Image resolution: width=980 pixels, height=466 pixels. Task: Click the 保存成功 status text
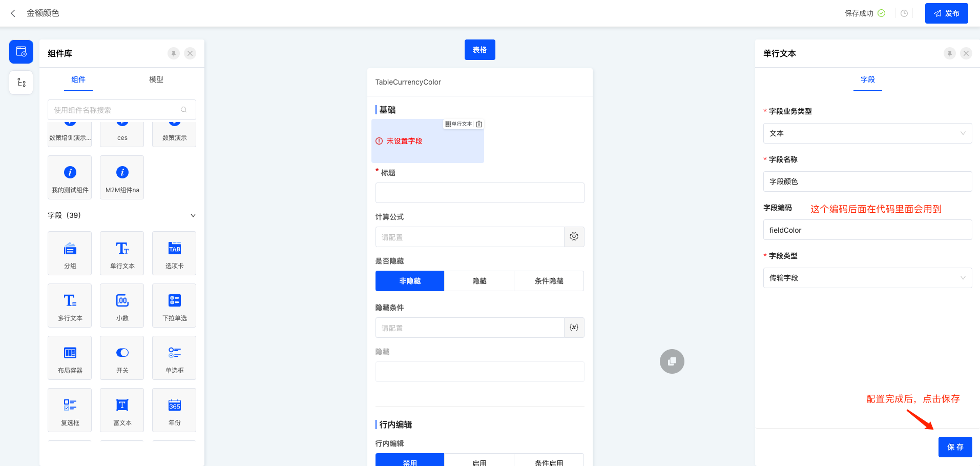click(859, 13)
